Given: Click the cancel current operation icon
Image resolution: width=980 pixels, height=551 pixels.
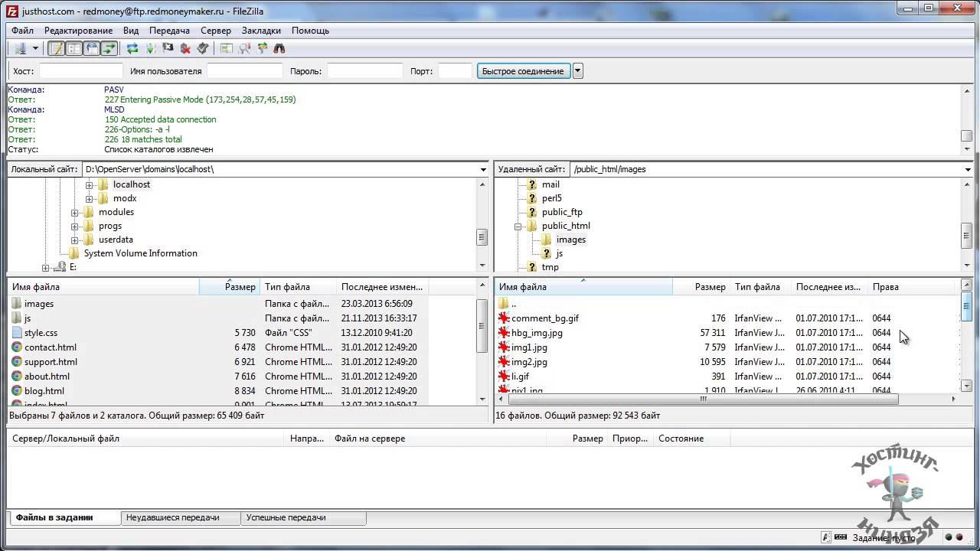Looking at the screenshot, I should coord(168,48).
